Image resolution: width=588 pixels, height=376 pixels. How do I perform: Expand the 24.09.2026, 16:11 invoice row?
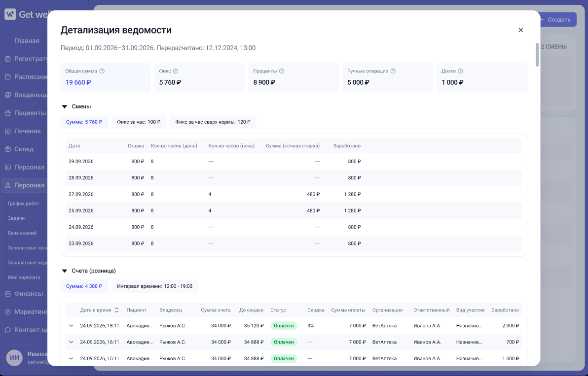click(x=71, y=342)
